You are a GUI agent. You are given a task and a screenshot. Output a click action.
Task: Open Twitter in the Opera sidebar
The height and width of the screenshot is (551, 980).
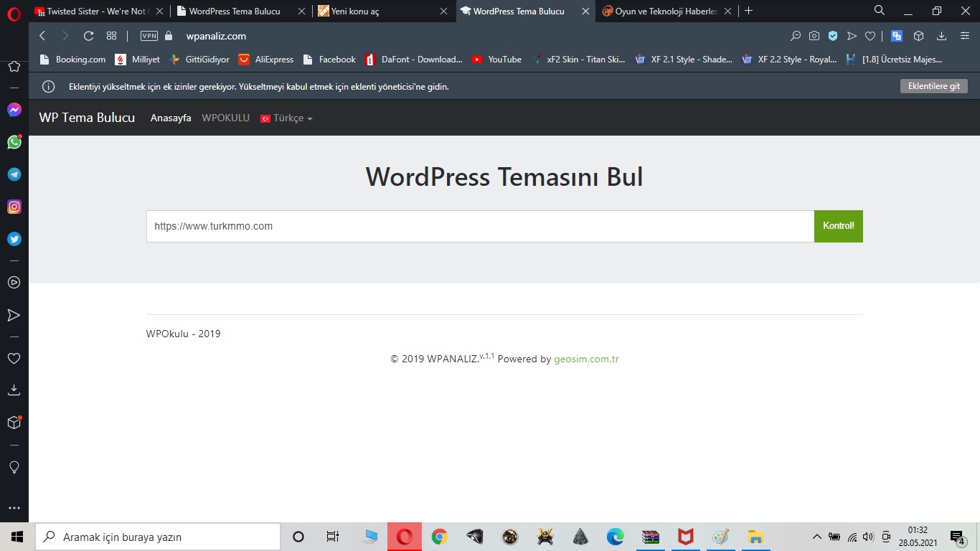pyautogui.click(x=14, y=239)
